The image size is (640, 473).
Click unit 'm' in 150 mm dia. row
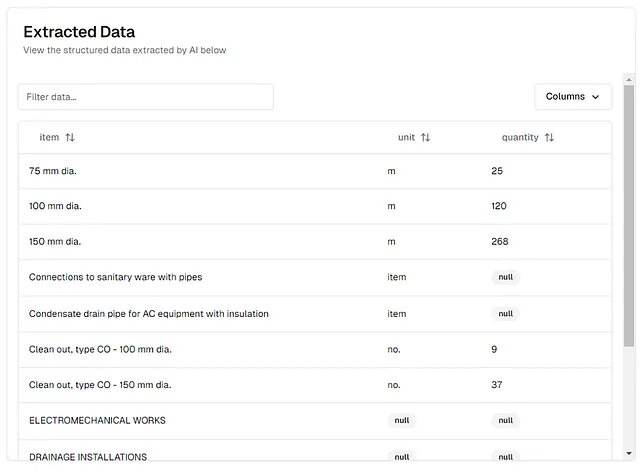391,242
